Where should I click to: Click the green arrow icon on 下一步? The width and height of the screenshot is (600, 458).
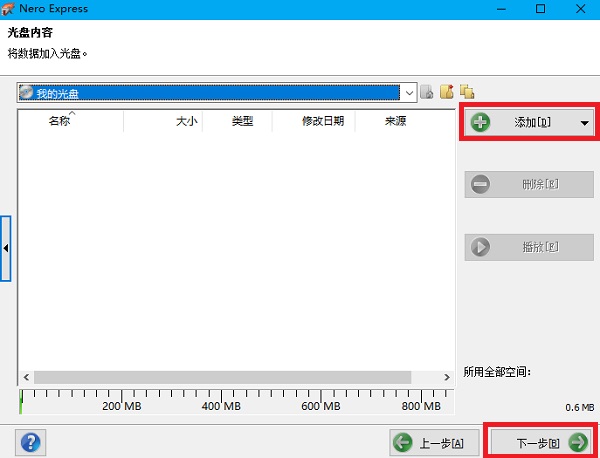tap(577, 441)
